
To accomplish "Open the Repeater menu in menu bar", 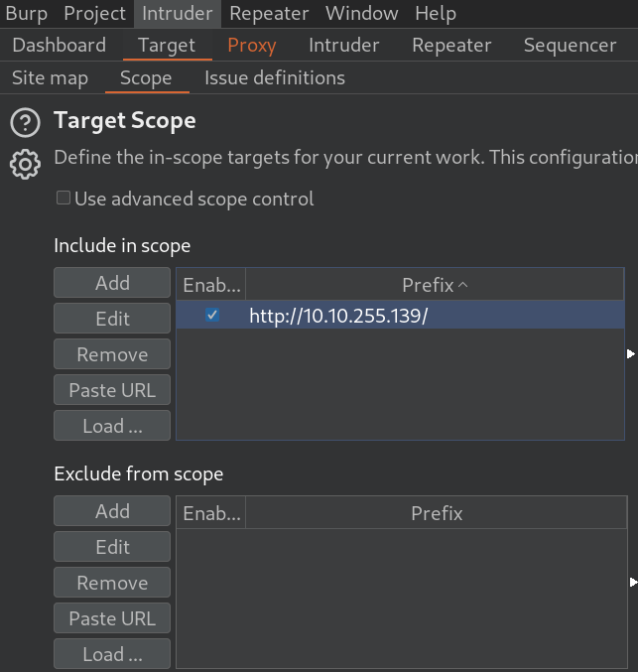I will pyautogui.click(x=269, y=14).
